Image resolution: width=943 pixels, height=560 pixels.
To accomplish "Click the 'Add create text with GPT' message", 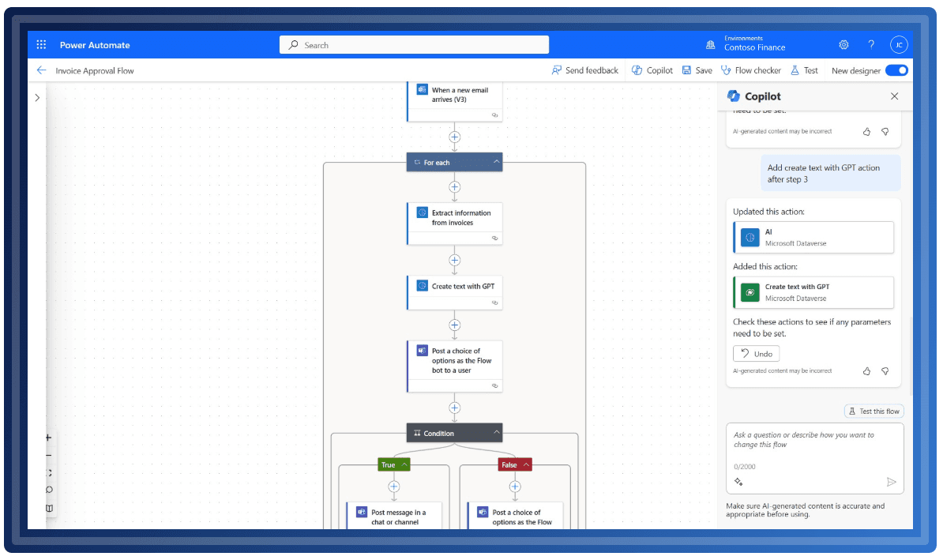I will (x=831, y=173).
